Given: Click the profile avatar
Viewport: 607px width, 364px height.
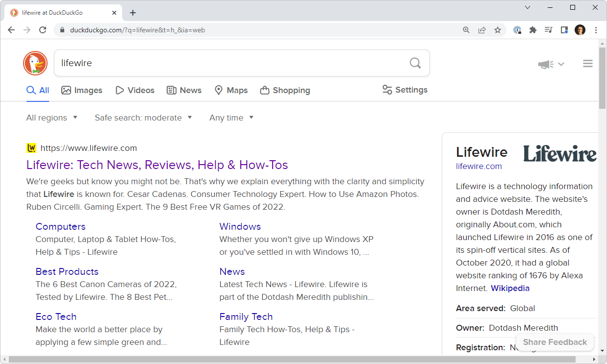Looking at the screenshot, I should pyautogui.click(x=580, y=30).
